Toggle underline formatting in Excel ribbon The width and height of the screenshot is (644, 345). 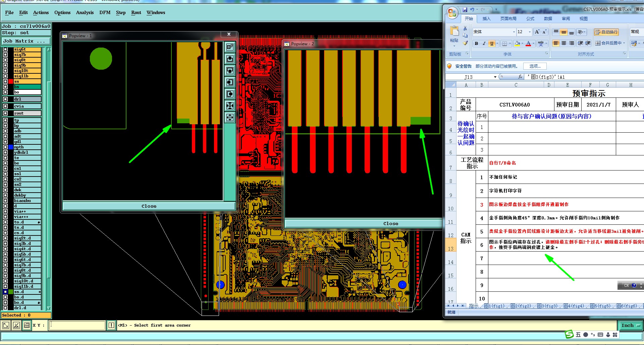(x=492, y=44)
